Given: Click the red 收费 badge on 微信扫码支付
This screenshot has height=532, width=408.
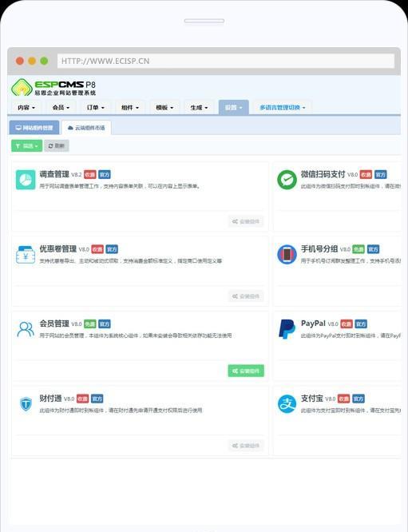Looking at the screenshot, I should [x=366, y=174].
